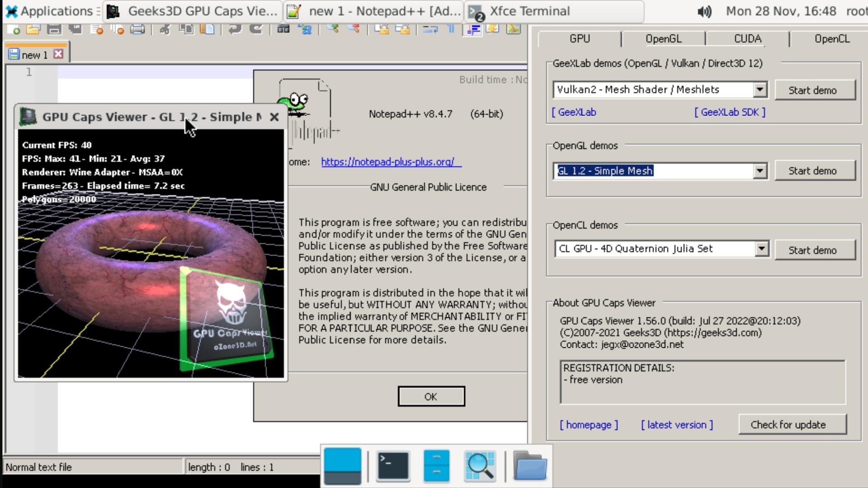Image resolution: width=868 pixels, height=488 pixels.
Task: Open the Applications menu
Action: click(50, 11)
